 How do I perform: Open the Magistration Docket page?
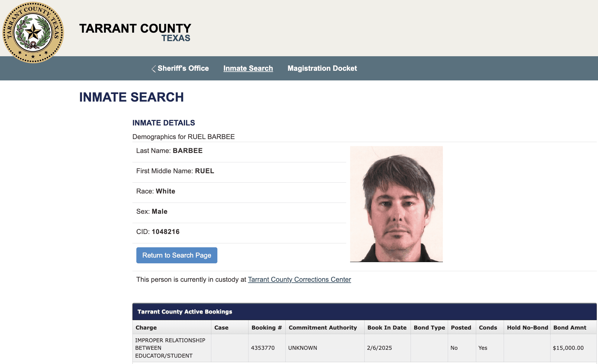(322, 68)
